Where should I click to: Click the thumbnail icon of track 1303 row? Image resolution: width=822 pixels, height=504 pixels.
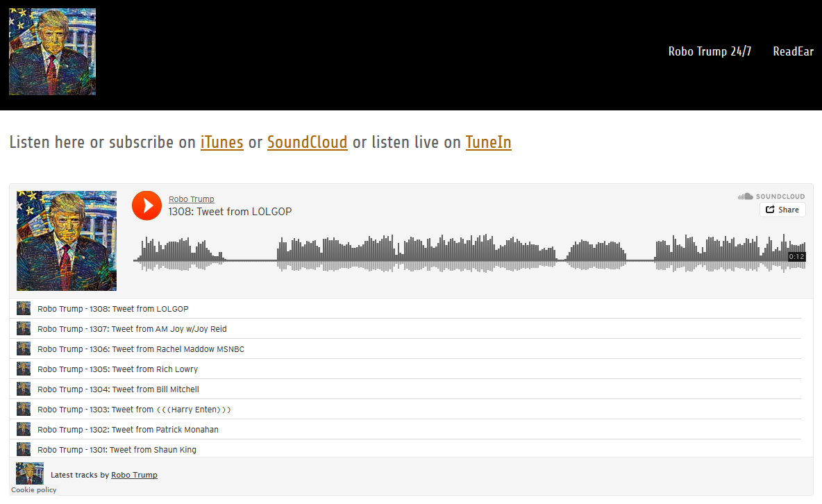point(24,409)
